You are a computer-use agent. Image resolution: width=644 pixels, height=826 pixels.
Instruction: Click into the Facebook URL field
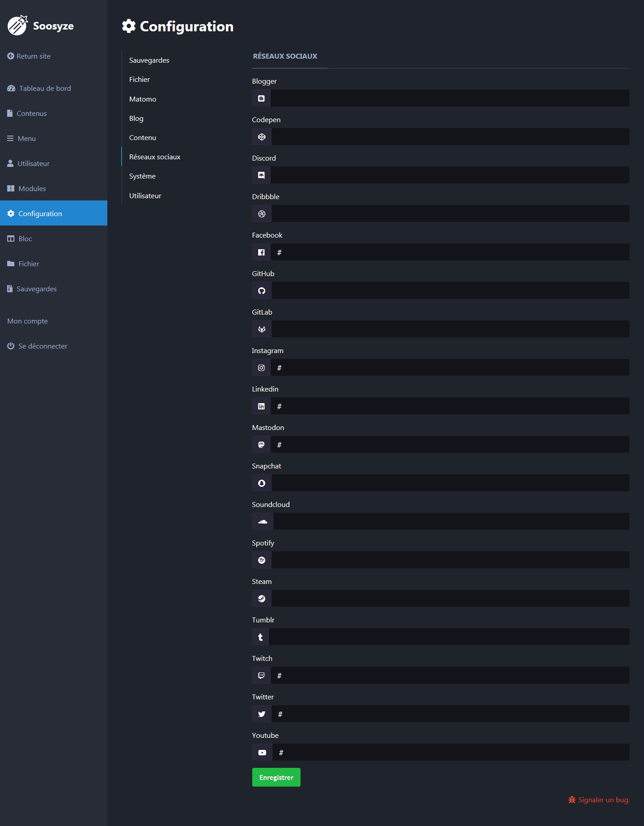tap(450, 252)
